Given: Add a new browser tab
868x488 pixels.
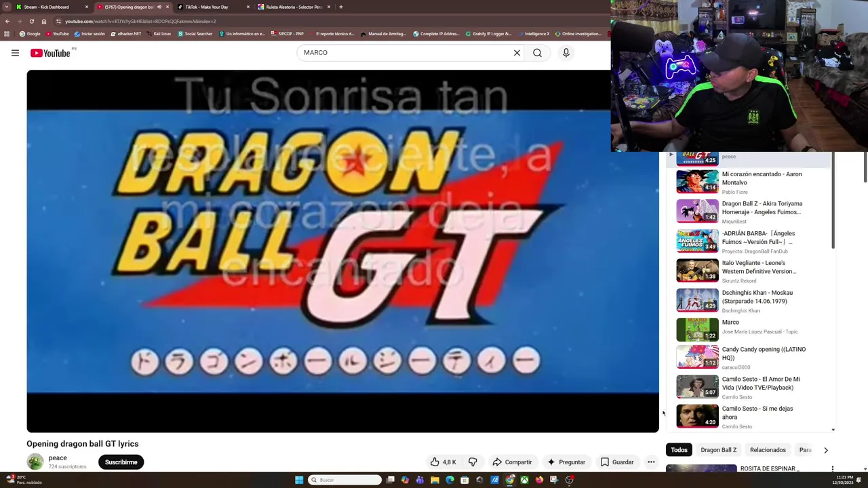Looking at the screenshot, I should click(x=340, y=7).
